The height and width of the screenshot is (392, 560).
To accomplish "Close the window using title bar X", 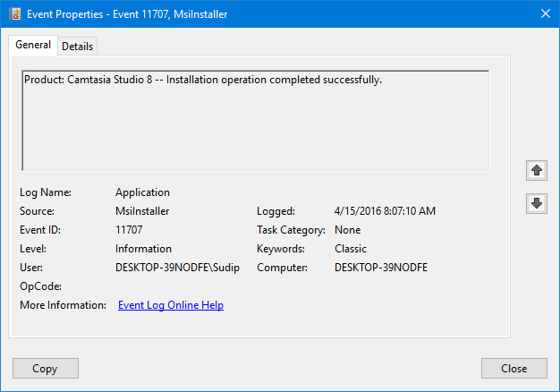I will [x=546, y=13].
